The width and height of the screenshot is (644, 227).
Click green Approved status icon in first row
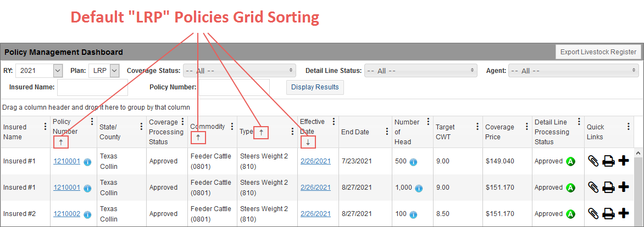point(570,161)
